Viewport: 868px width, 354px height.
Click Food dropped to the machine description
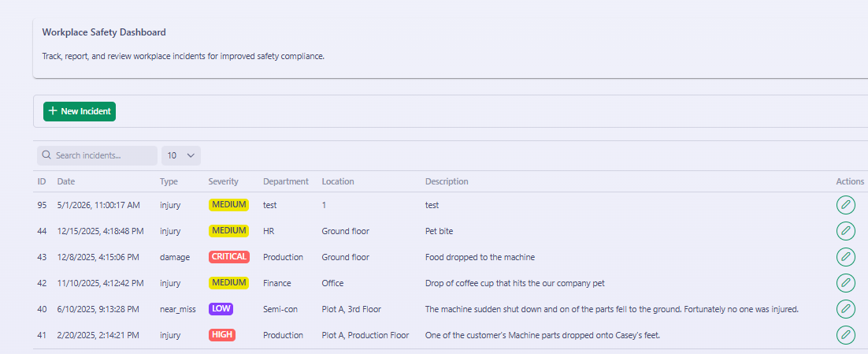pyautogui.click(x=480, y=257)
